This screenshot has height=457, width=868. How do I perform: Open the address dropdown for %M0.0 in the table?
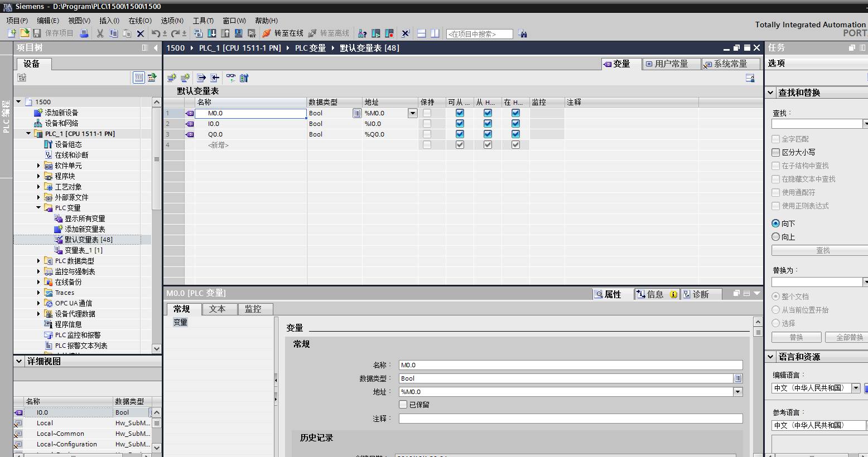click(x=412, y=113)
